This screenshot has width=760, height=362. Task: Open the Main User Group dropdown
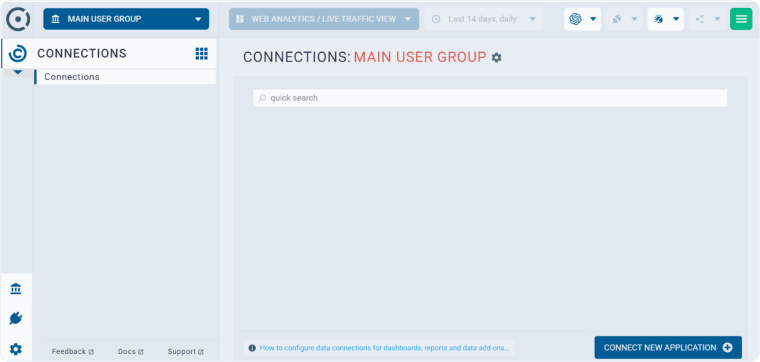coord(126,19)
